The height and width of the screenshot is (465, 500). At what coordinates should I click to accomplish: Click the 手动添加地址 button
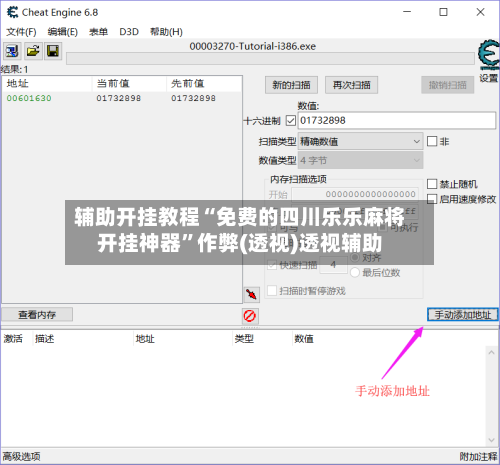(463, 315)
